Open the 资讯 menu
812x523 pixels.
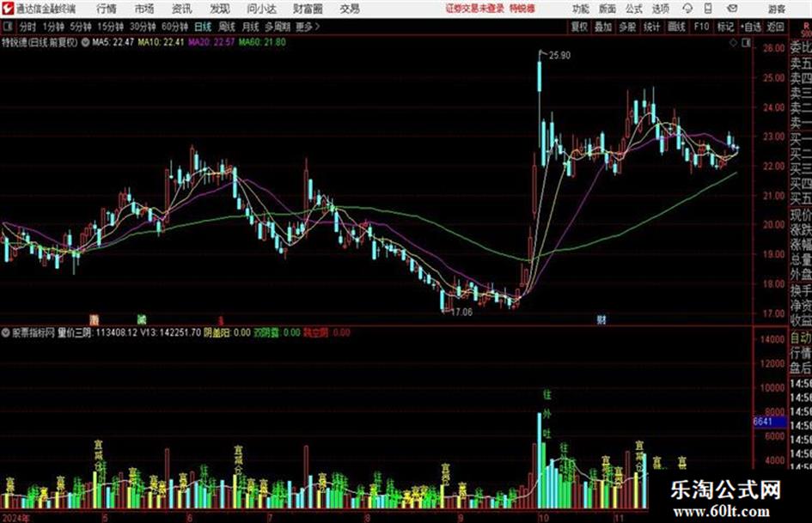[x=181, y=9]
